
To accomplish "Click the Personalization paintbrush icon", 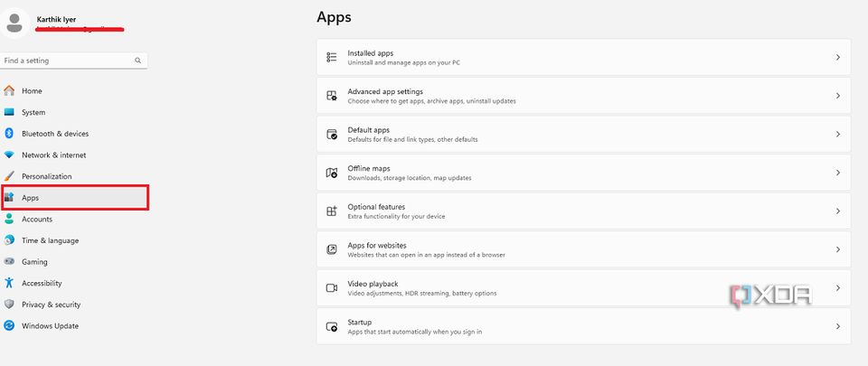I will tap(9, 176).
